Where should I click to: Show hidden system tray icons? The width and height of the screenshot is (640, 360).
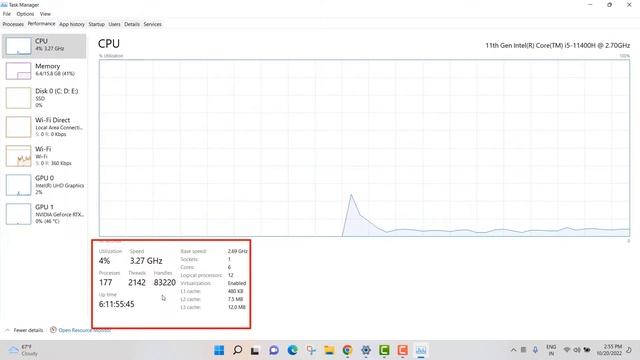[513, 350]
